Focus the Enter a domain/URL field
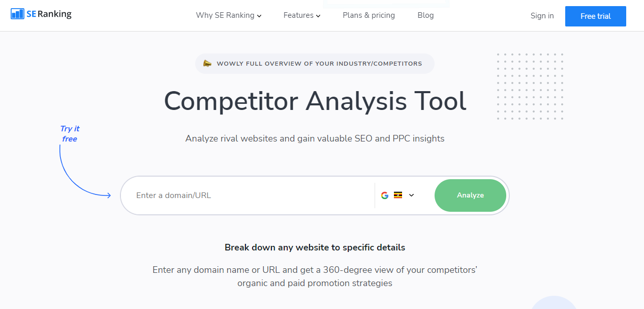 click(249, 195)
